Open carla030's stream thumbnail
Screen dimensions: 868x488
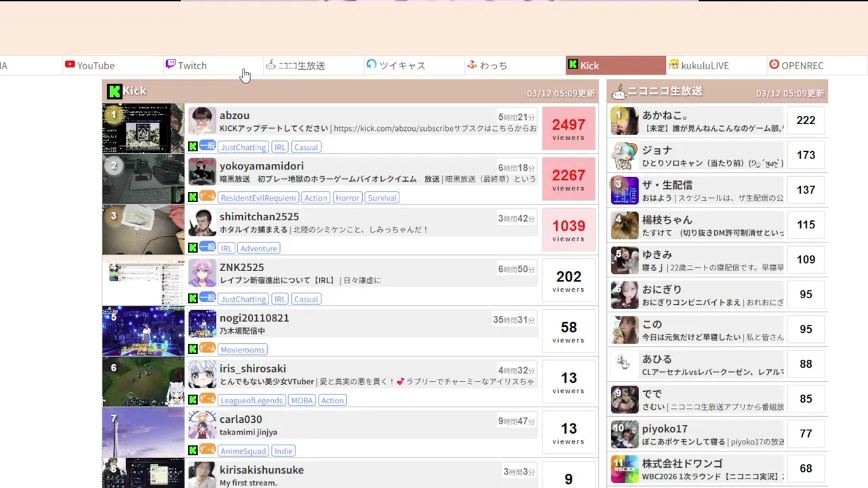pos(143,432)
